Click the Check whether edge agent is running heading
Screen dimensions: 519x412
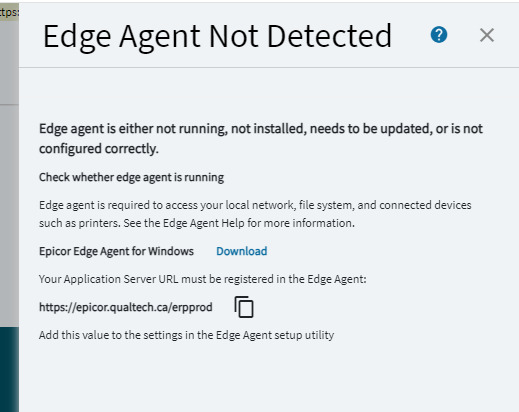click(x=131, y=177)
